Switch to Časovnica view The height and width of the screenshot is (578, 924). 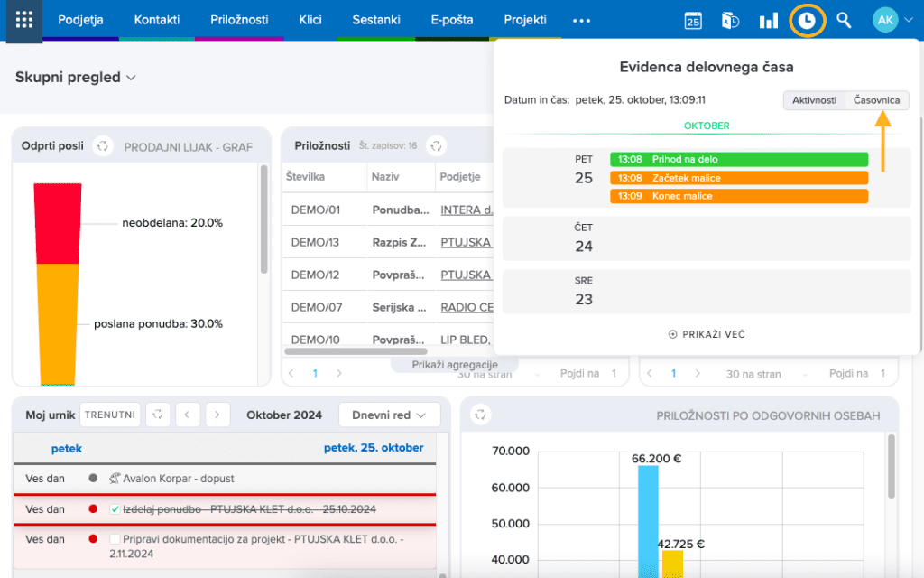pyautogui.click(x=876, y=100)
